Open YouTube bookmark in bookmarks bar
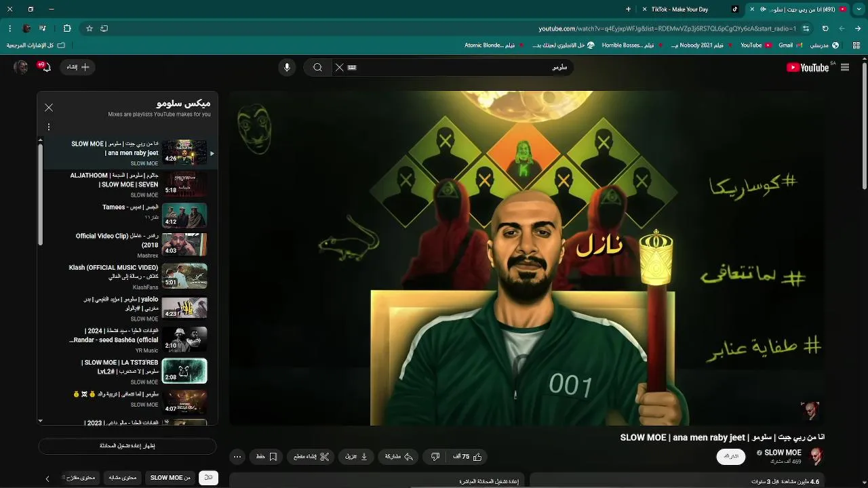Screen dimensions: 868x488 [x=755, y=45]
